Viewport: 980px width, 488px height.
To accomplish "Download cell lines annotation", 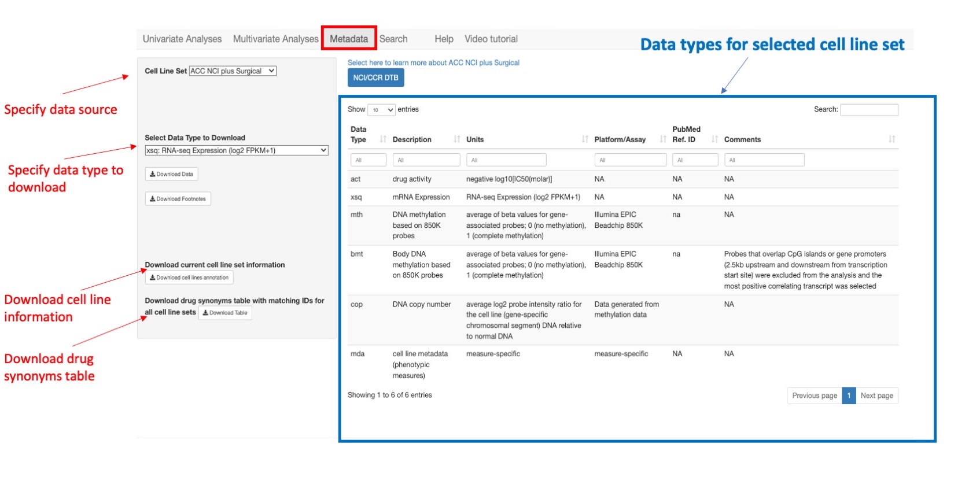I will 189,278.
